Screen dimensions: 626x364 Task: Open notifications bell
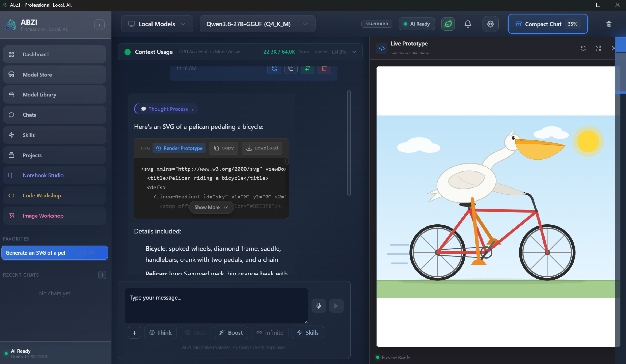tap(468, 24)
